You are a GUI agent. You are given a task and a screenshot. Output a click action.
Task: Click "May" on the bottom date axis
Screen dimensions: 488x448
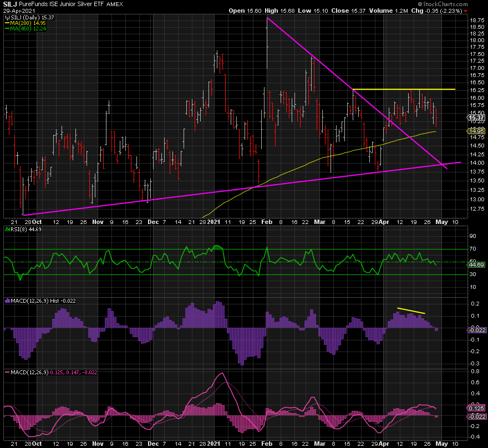441,444
